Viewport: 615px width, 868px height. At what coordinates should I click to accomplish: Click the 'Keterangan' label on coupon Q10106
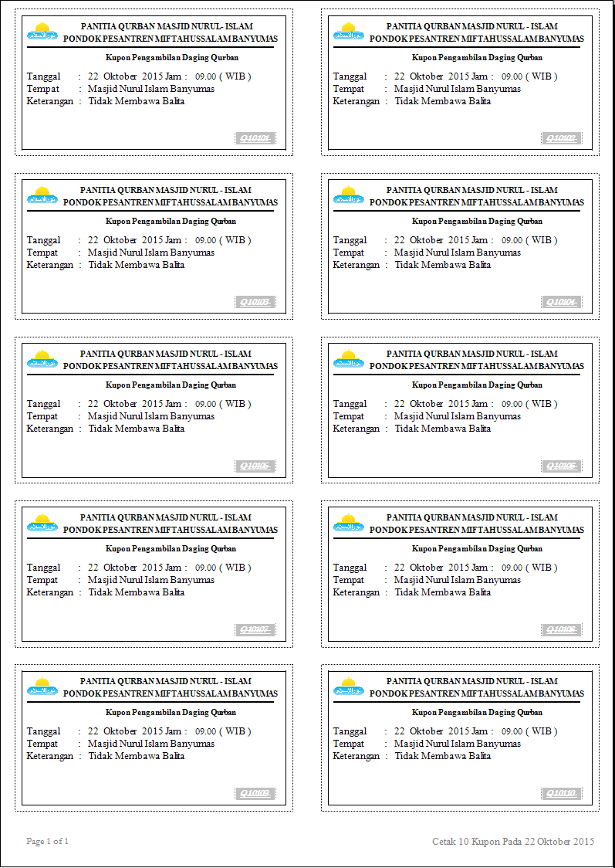click(x=356, y=429)
